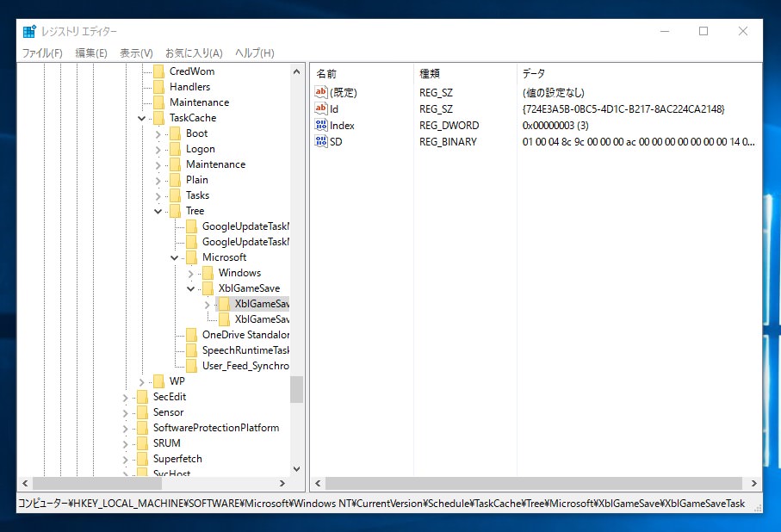Screen dimensions: 781x532
Task: Click the Boot folder icon
Action: click(x=176, y=133)
